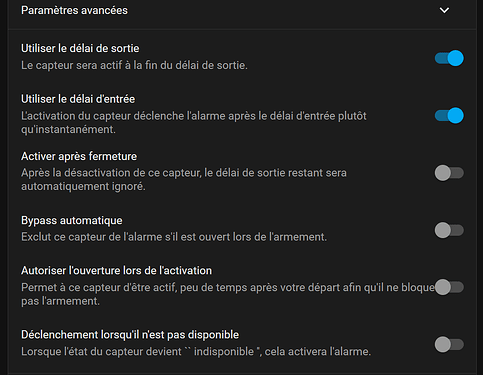Select the Activer après fermeture heading
The image size is (483, 375).
pos(79,156)
